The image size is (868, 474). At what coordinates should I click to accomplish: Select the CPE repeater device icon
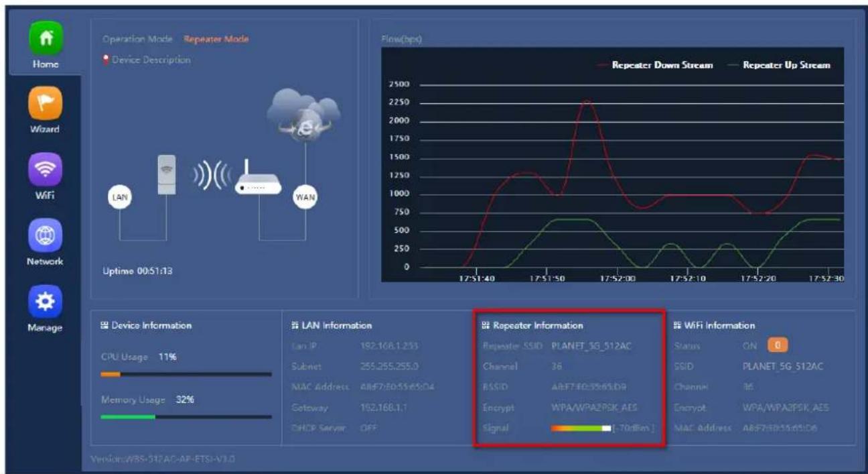pos(167,175)
